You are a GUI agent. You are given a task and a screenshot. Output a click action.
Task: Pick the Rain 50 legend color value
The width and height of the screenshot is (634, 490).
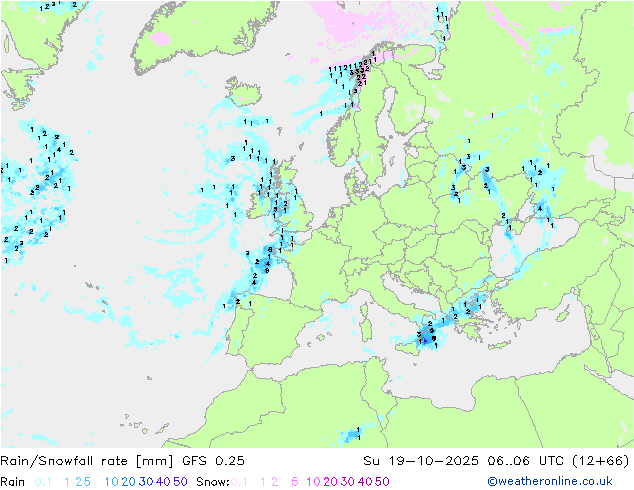point(180,482)
